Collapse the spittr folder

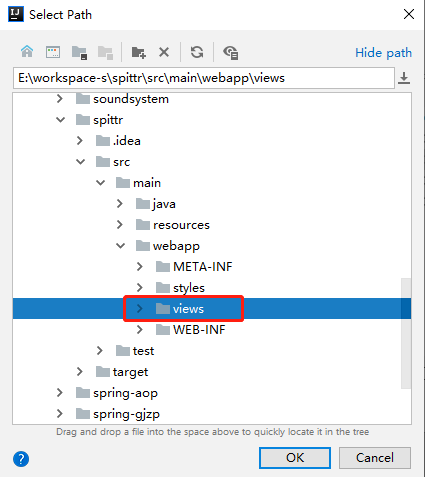tap(60, 120)
